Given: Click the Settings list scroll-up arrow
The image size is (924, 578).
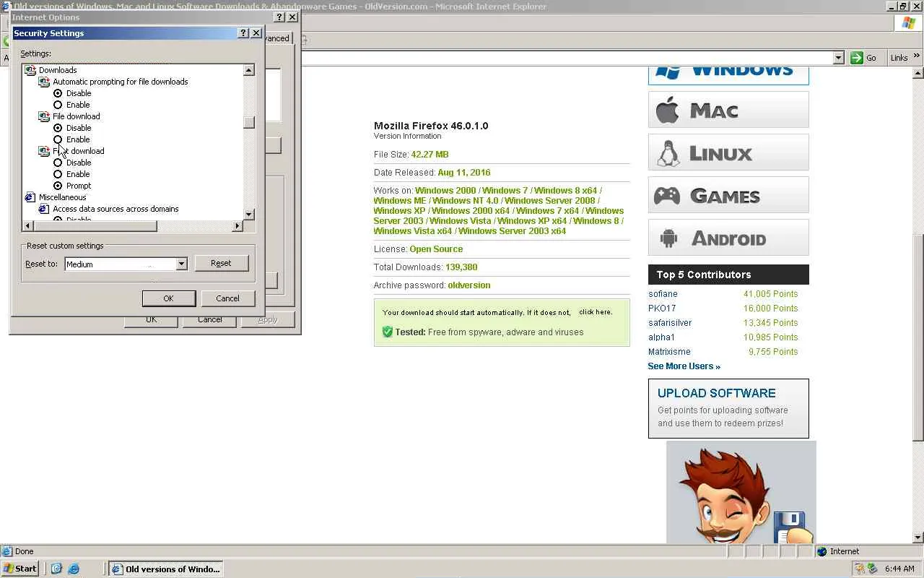Looking at the screenshot, I should [x=249, y=70].
